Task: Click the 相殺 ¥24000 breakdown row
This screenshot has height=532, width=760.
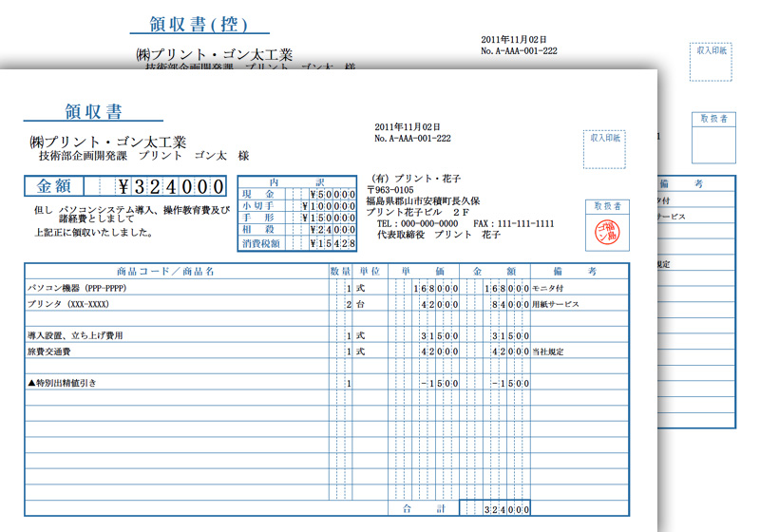Action: pos(297,231)
